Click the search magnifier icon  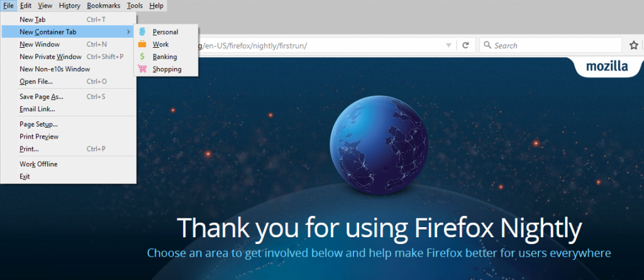pyautogui.click(x=487, y=45)
